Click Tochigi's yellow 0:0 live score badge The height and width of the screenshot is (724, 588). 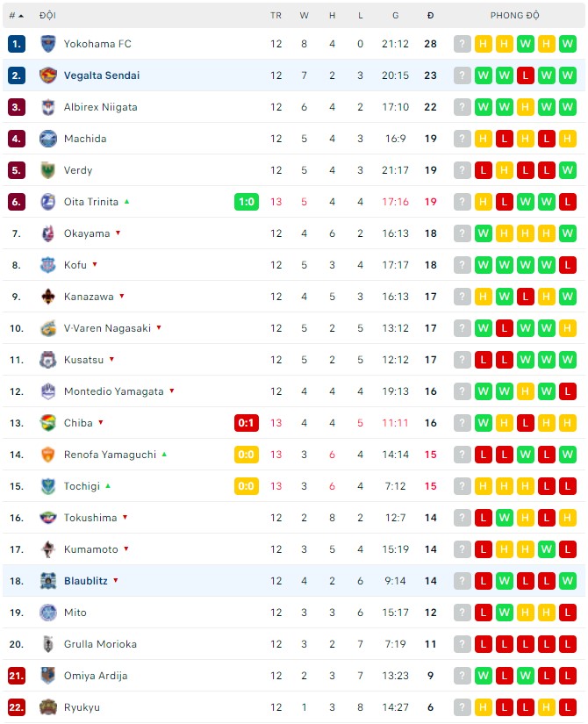(247, 486)
